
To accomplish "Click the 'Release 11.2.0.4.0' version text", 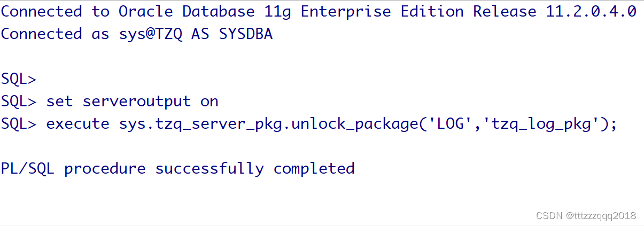I will pyautogui.click(x=555, y=12).
